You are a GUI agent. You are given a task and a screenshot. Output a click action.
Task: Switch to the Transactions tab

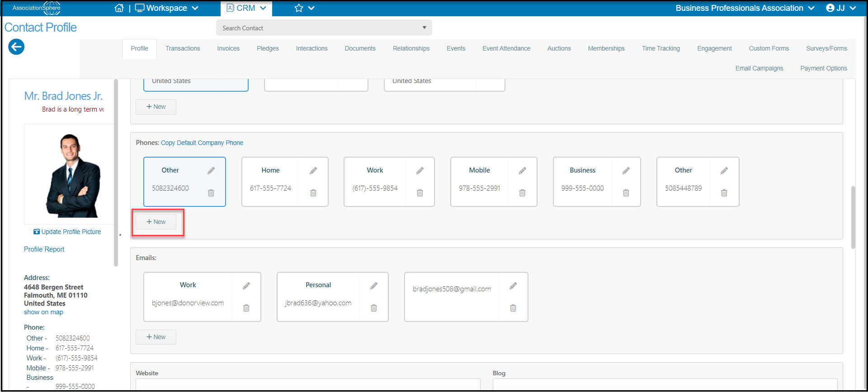click(x=183, y=48)
